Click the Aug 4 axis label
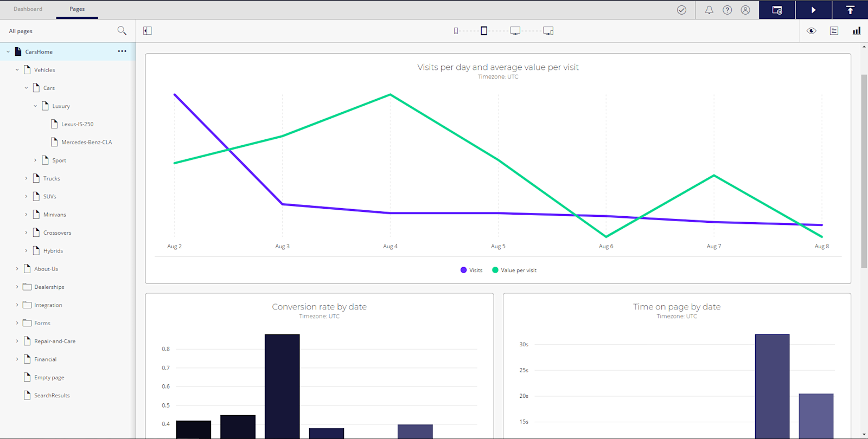 point(390,246)
